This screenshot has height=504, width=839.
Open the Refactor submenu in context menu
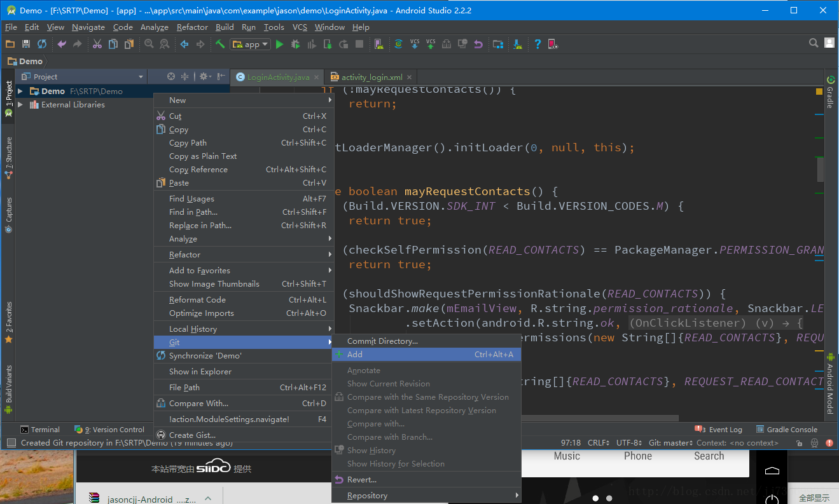(x=244, y=254)
